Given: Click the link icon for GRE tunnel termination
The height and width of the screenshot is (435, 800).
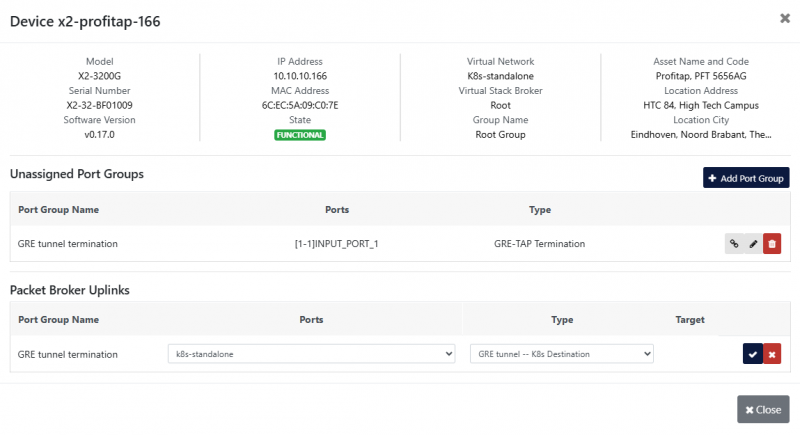Looking at the screenshot, I should (734, 243).
